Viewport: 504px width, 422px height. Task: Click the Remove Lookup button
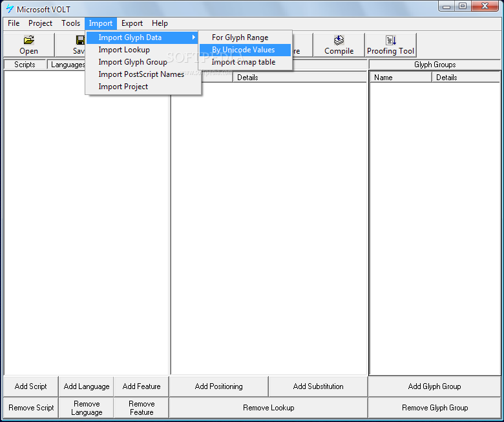268,408
